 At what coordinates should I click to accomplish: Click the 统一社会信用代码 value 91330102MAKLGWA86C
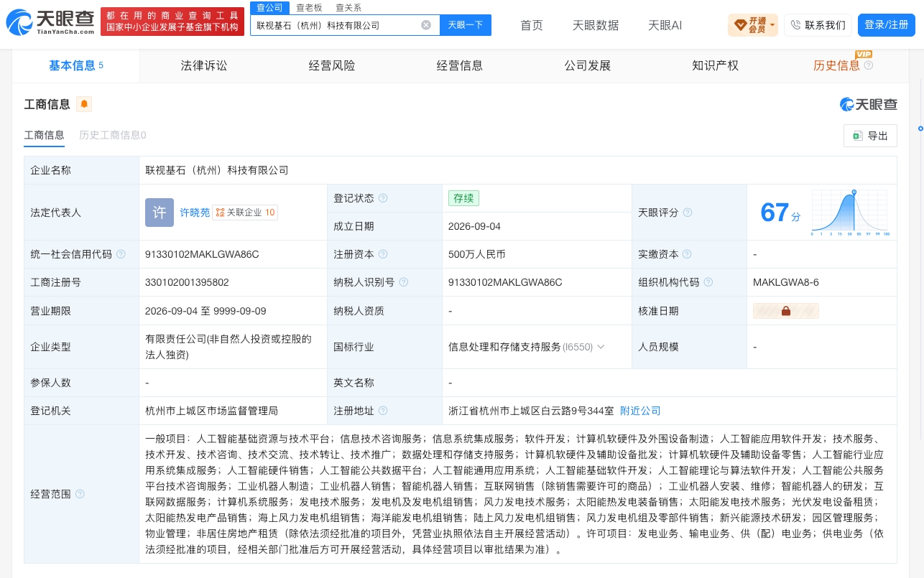pyautogui.click(x=202, y=254)
